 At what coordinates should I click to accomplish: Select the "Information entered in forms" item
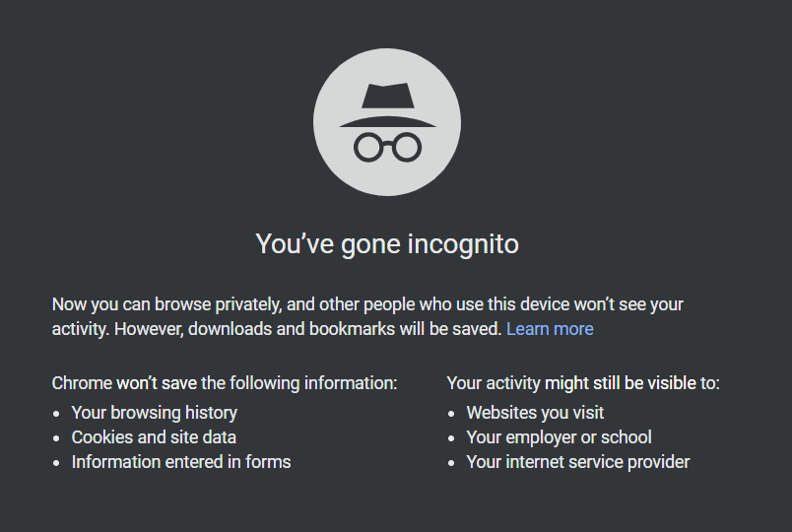coord(181,462)
